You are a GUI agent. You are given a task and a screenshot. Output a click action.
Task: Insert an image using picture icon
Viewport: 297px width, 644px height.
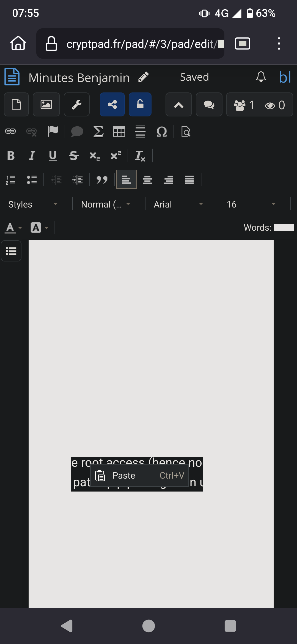click(46, 105)
